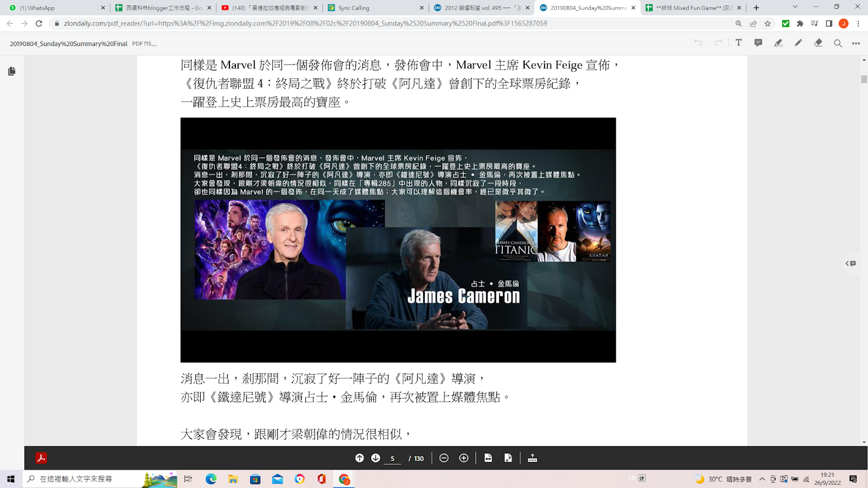Click the scrollbar down arrow

pos(864,442)
